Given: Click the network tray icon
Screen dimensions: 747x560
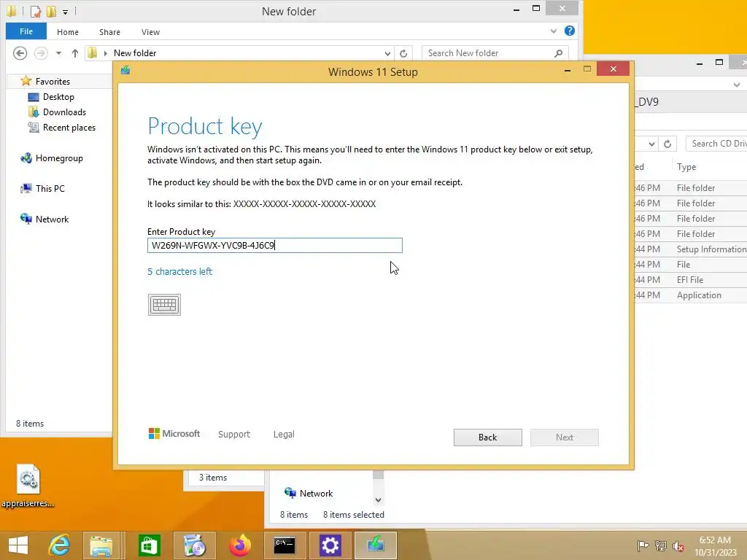Looking at the screenshot, I should point(661,545).
